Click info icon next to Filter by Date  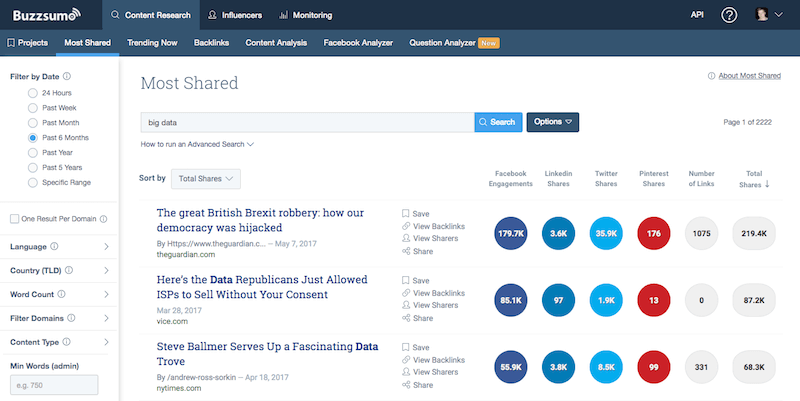pos(67,76)
